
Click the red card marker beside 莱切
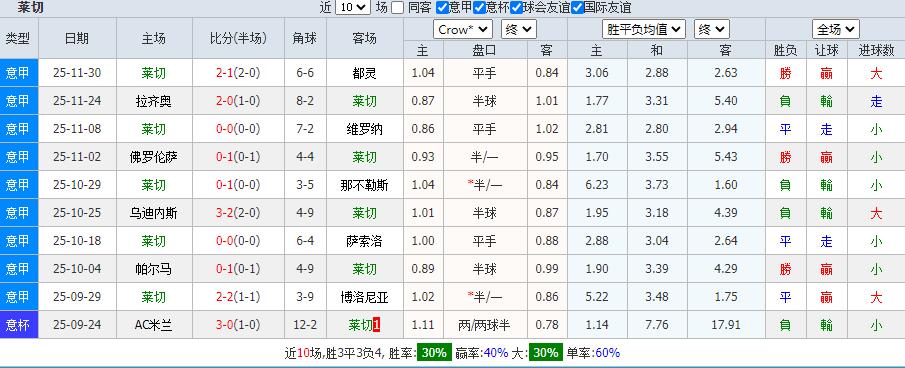tap(376, 325)
